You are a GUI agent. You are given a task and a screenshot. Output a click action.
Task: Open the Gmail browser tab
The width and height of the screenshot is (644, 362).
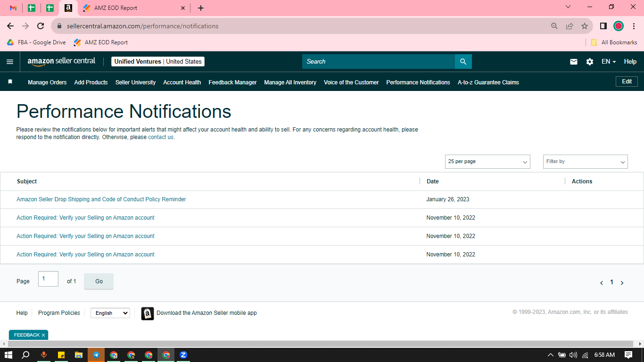pos(13,8)
